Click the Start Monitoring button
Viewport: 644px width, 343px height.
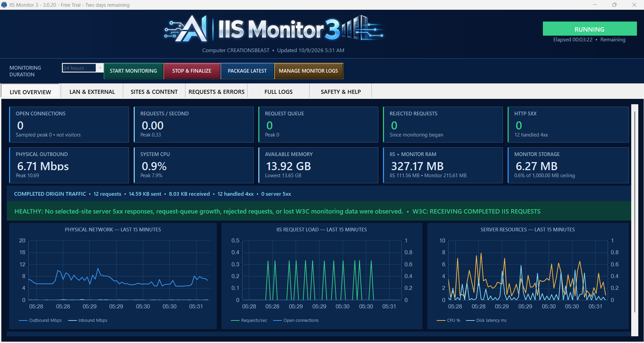coord(133,71)
